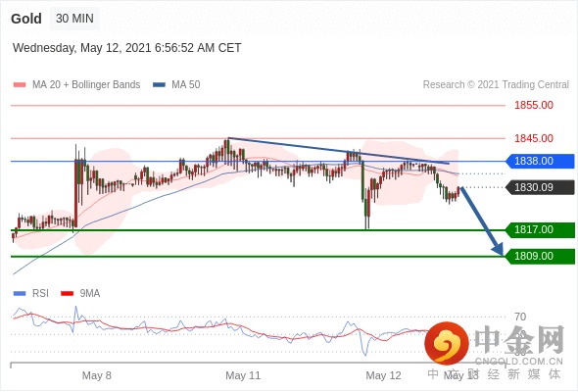Click the May 12 date axis label
Image resolution: width=578 pixels, height=392 pixels.
(383, 375)
